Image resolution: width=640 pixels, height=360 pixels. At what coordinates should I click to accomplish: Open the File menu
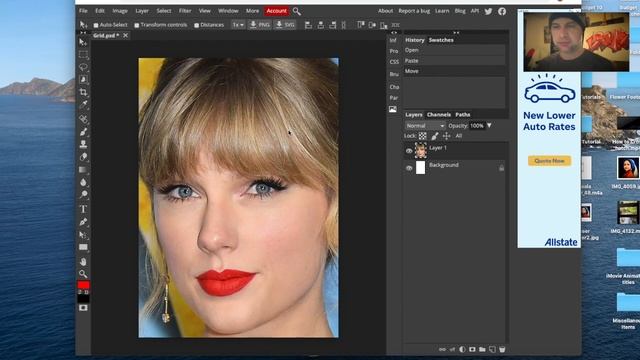[x=83, y=11]
